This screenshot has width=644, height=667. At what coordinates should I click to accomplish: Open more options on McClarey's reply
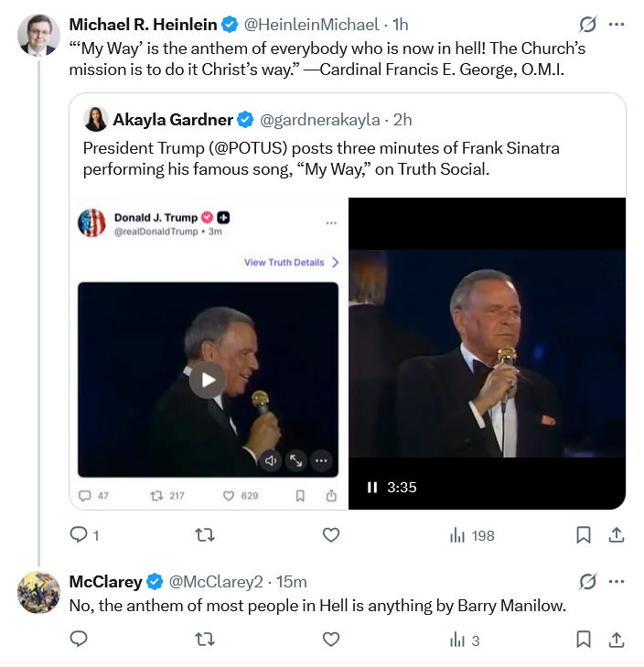(x=617, y=582)
